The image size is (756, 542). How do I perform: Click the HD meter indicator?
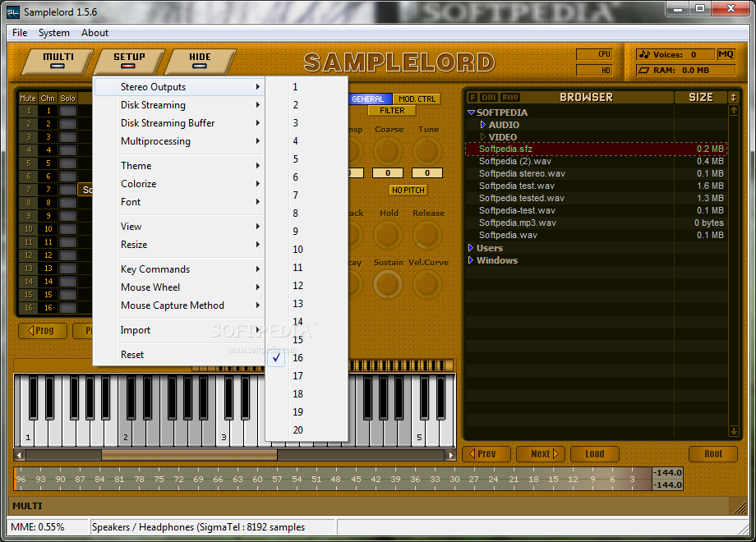coord(594,71)
